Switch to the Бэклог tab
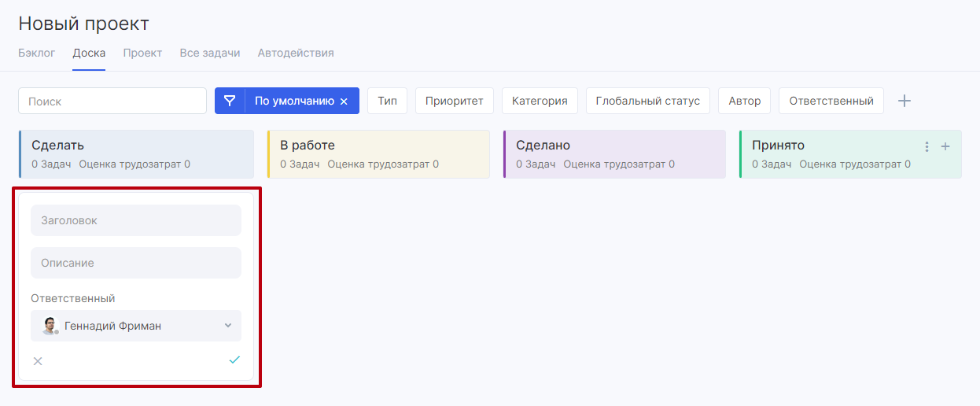Viewport: 980px width, 406px height. click(x=37, y=53)
